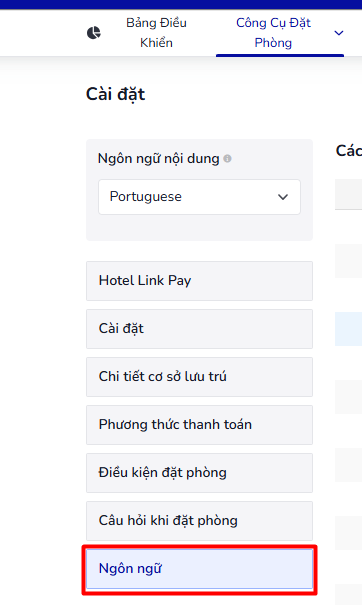
Task: Click the Cài đặt page heading
Action: [x=115, y=95]
